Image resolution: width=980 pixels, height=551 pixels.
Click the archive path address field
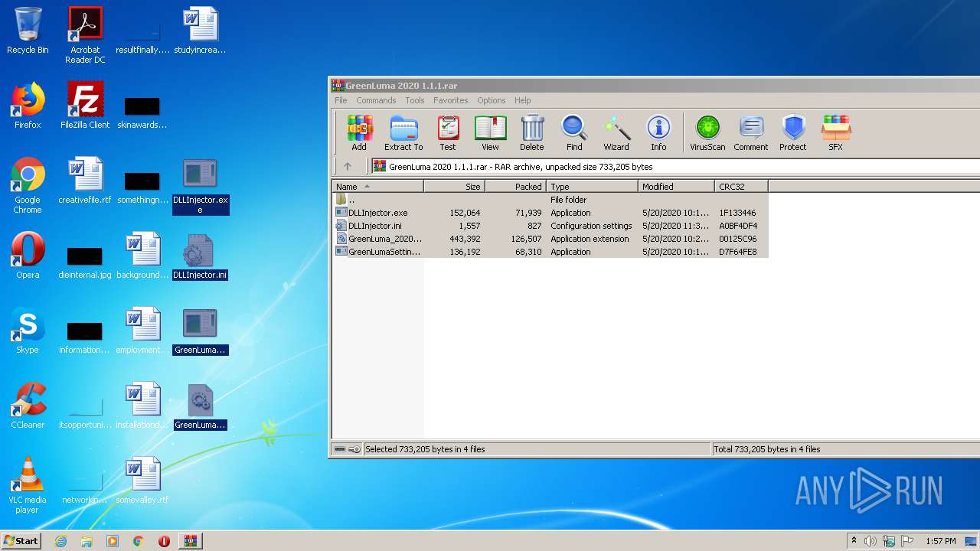point(675,166)
